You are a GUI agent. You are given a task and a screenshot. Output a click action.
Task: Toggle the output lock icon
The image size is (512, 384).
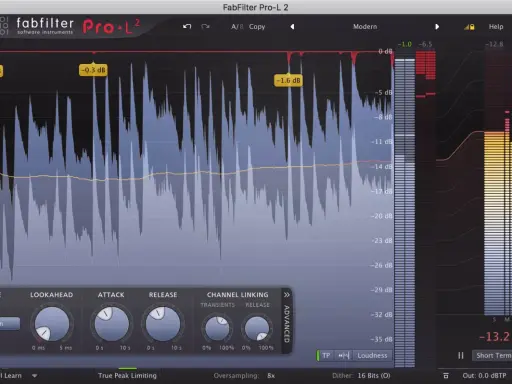click(x=469, y=27)
